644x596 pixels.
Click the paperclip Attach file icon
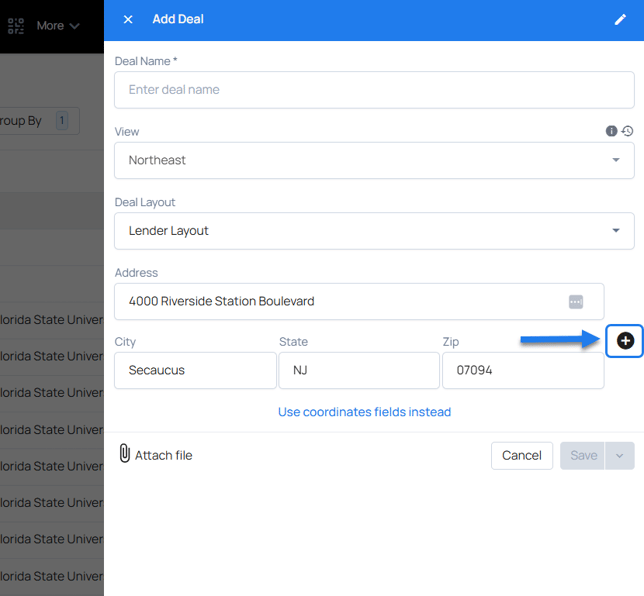pyautogui.click(x=125, y=454)
